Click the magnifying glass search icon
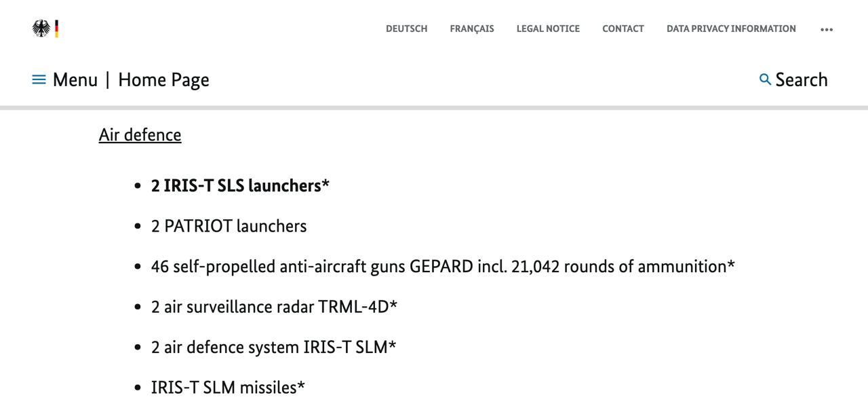The image size is (868, 410). point(765,79)
